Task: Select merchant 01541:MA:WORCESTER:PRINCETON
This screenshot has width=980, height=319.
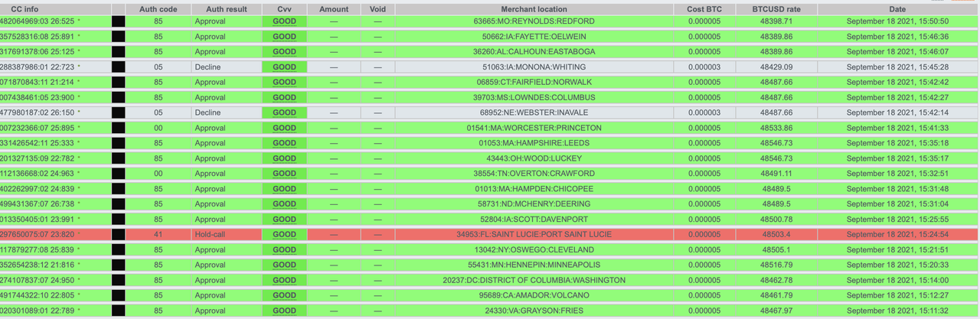Action: 534,128
